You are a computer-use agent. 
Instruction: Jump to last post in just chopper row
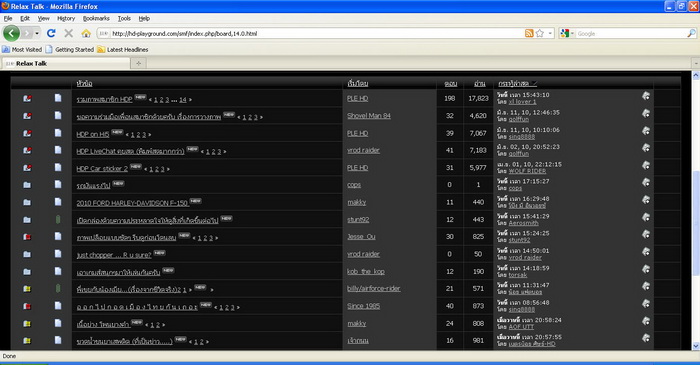click(x=646, y=252)
